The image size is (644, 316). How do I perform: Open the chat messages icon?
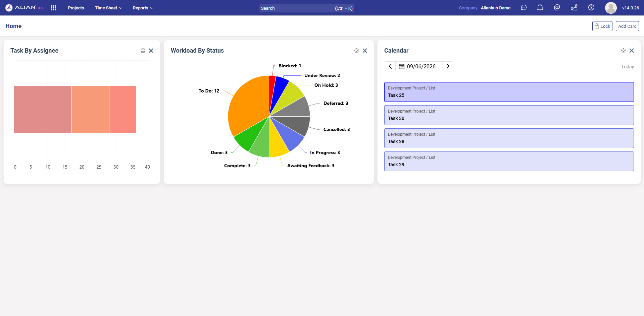click(x=524, y=8)
